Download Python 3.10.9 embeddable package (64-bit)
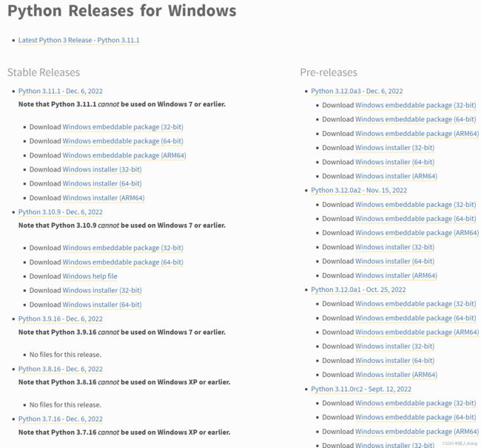Viewport: 481px width, 448px height. pyautogui.click(x=123, y=262)
